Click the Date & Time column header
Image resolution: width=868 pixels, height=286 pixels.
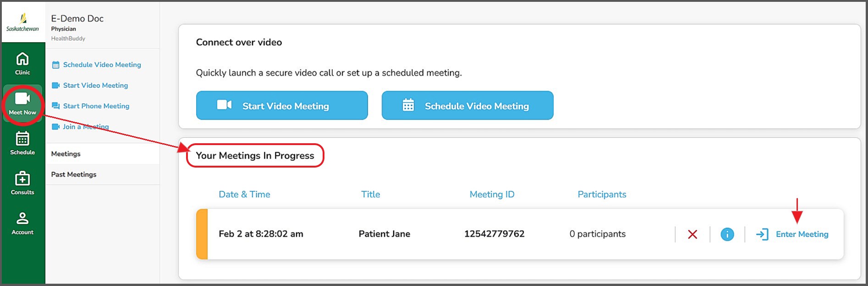coord(244,194)
